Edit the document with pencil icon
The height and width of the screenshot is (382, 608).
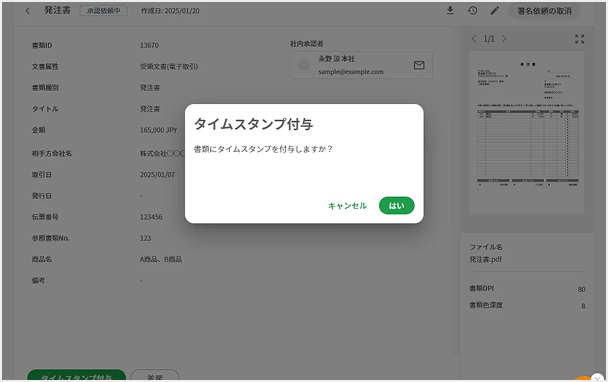pos(494,10)
